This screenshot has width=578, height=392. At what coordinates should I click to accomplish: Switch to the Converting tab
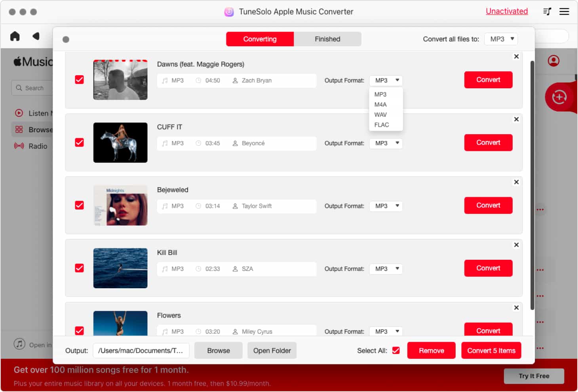pos(260,39)
